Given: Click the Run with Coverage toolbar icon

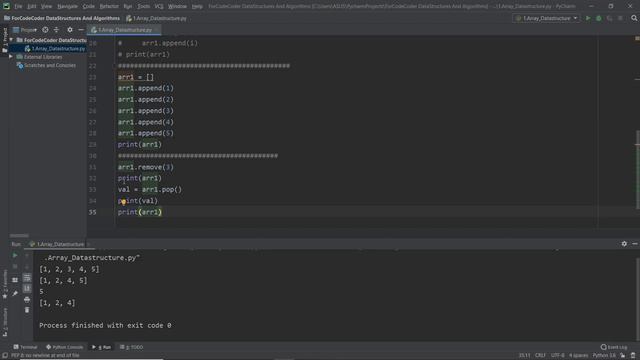Looking at the screenshot, I should tap(609, 18).
